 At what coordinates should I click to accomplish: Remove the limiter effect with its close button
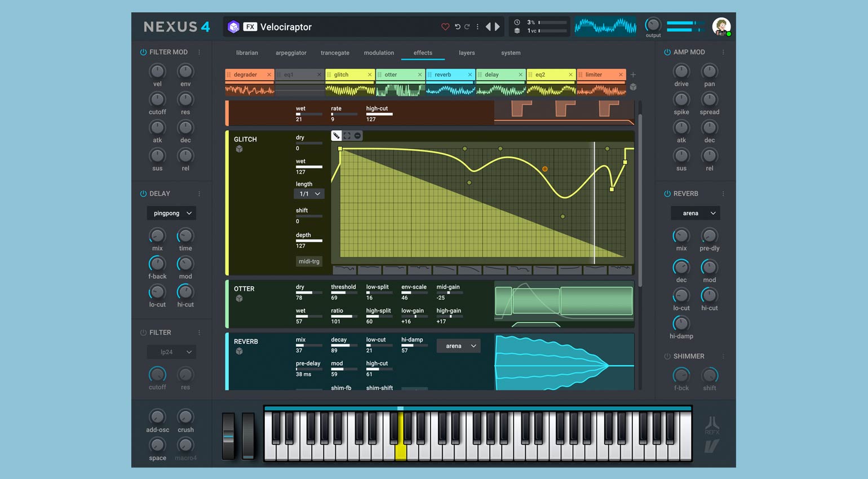point(621,74)
